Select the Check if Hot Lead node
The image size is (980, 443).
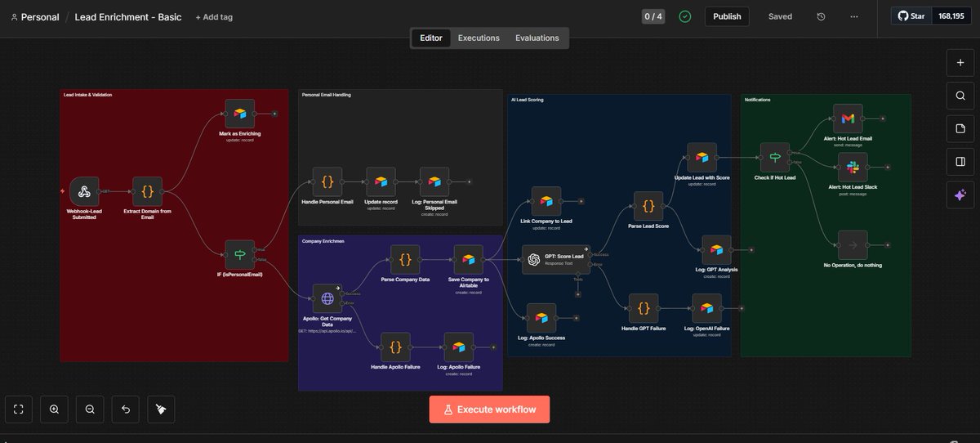click(x=775, y=158)
